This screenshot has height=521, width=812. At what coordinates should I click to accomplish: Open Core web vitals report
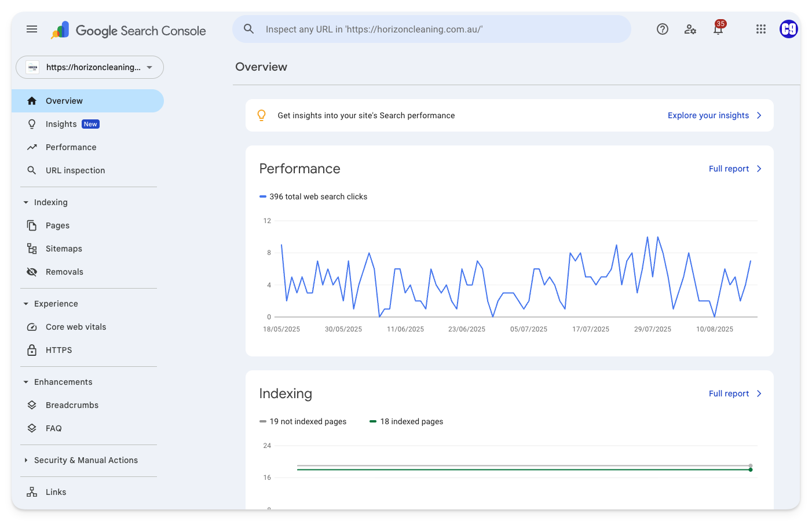(x=76, y=327)
